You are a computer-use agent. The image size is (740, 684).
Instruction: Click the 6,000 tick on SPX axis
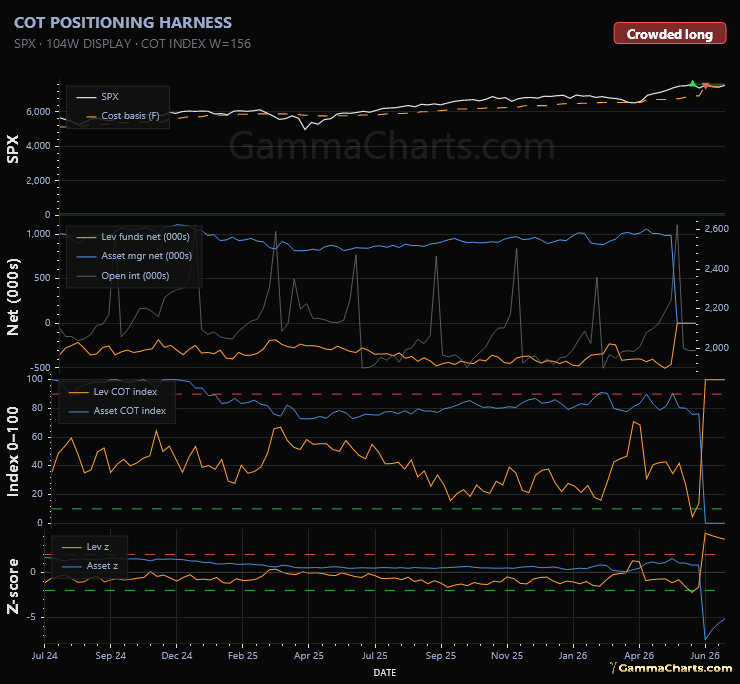(x=38, y=112)
